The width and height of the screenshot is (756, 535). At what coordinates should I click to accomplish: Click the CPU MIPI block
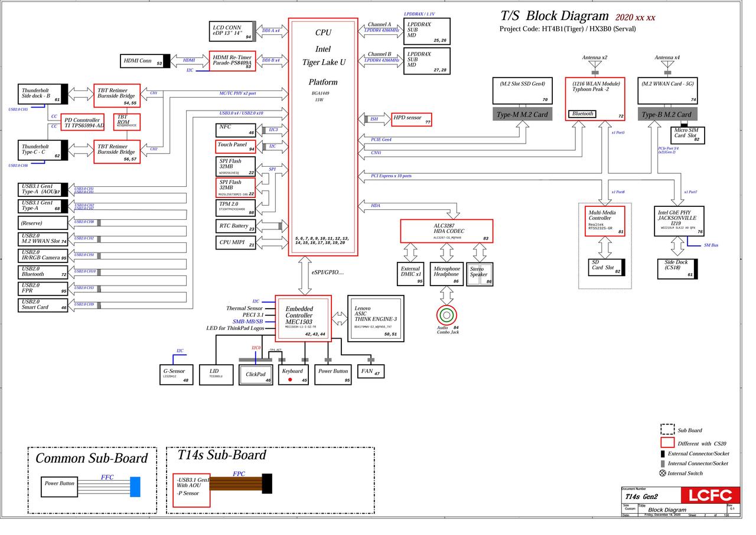pos(236,242)
